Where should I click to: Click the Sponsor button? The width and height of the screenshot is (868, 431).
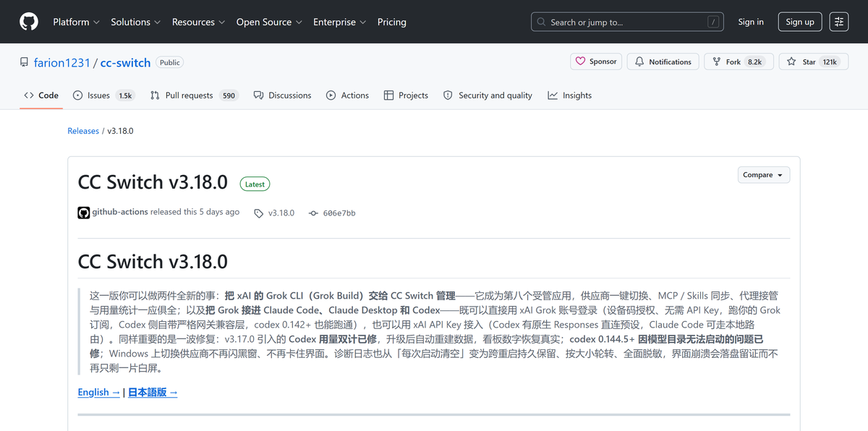point(597,61)
